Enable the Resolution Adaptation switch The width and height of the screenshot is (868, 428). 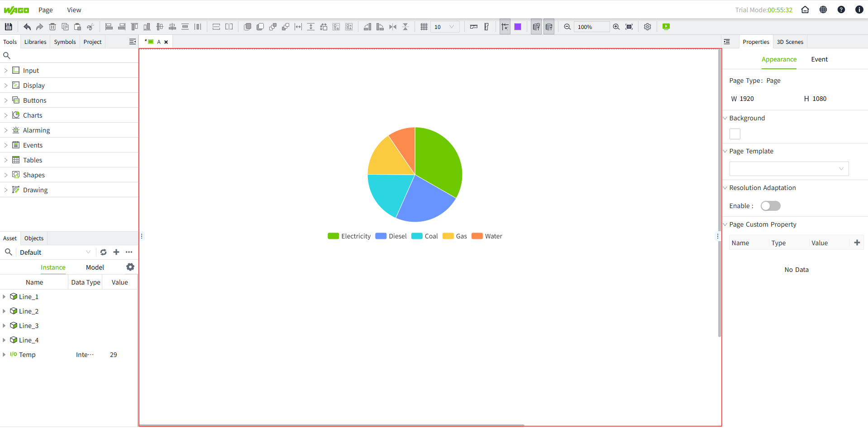click(770, 206)
